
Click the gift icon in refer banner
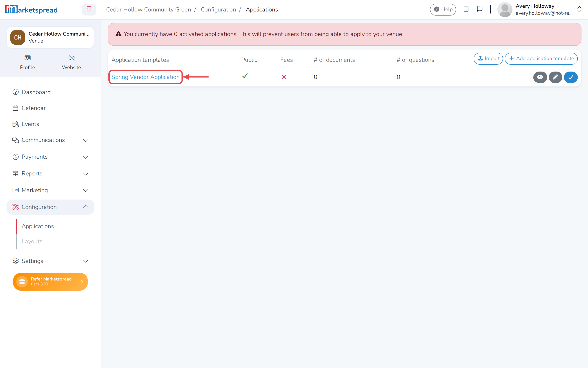(x=22, y=282)
